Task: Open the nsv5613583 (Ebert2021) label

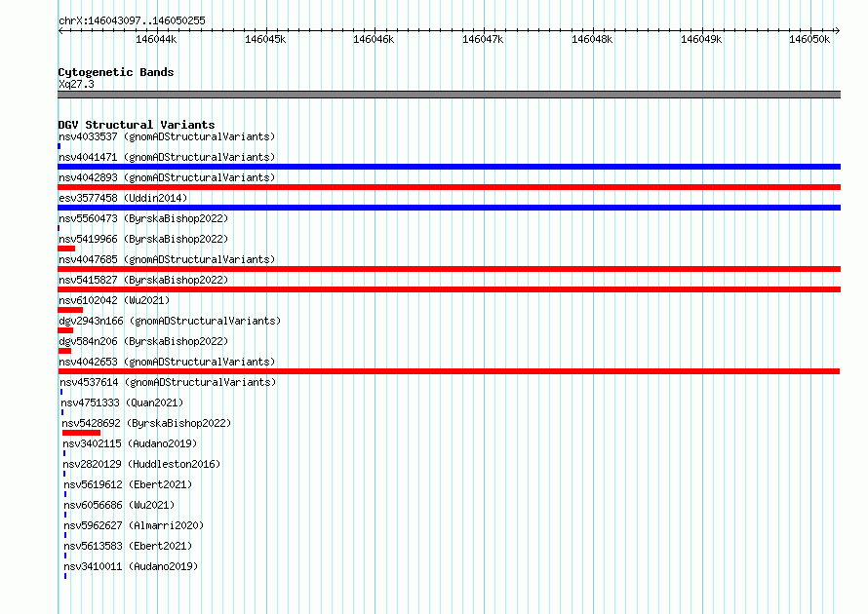Action: (x=128, y=546)
